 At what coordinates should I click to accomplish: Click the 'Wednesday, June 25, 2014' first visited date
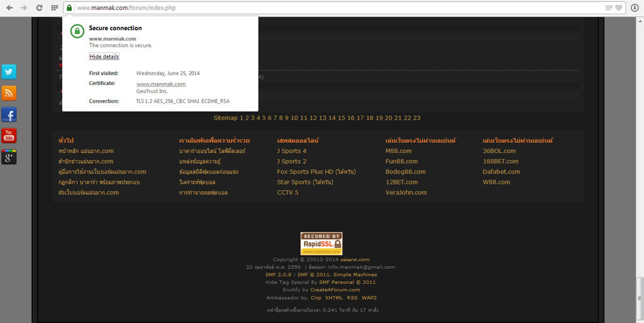point(168,73)
